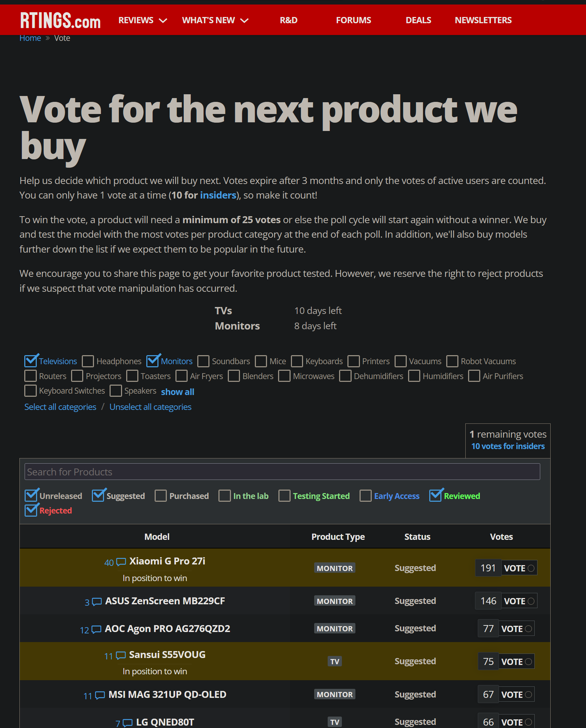The height and width of the screenshot is (728, 586).
Task: Open comments icon for ASUS ZenScreen MB229CF
Action: tap(97, 602)
